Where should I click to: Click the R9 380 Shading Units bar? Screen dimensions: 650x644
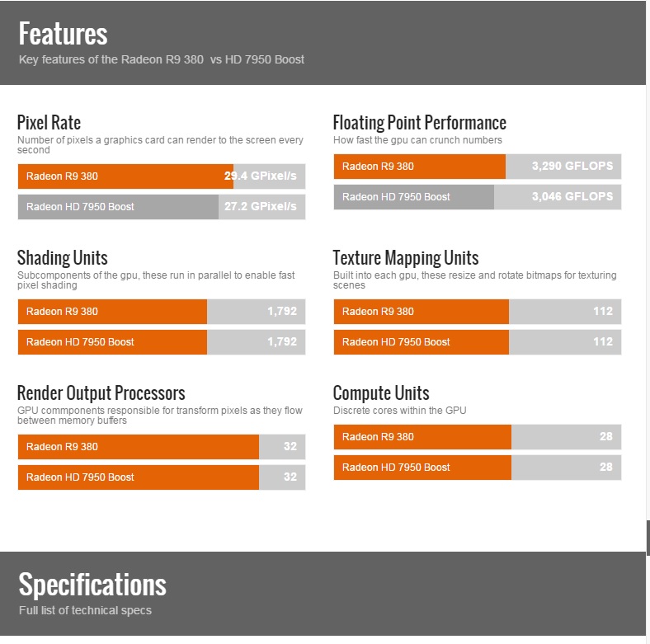(161, 312)
